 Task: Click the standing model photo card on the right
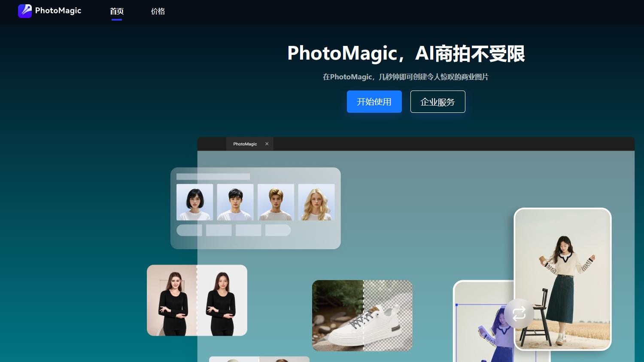[x=562, y=279]
